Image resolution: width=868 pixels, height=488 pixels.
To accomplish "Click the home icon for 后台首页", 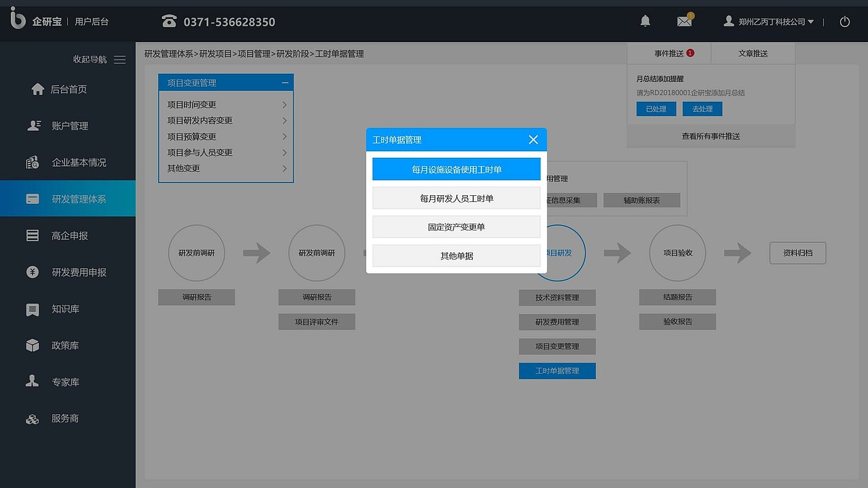I will coord(38,89).
